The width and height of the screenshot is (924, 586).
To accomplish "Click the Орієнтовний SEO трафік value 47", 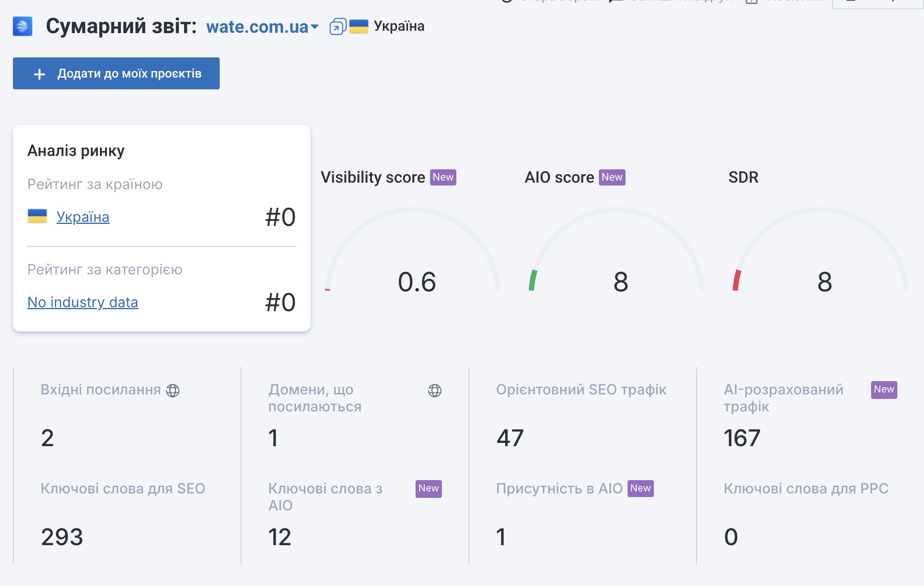I will tap(510, 438).
